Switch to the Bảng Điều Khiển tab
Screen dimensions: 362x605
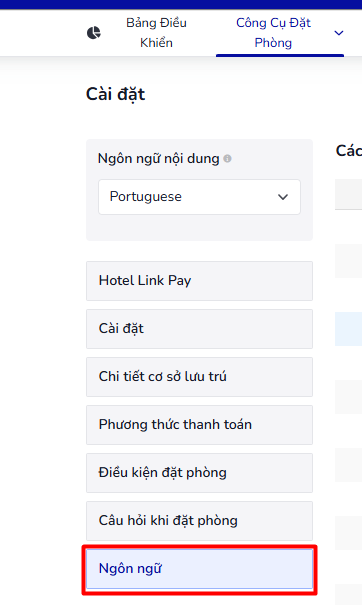pos(156,33)
